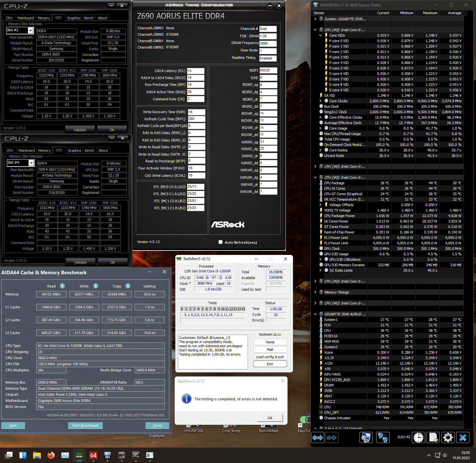The height and width of the screenshot is (463, 476).
Task: Expand the Core Ratios sensor row
Action: coord(320,150)
